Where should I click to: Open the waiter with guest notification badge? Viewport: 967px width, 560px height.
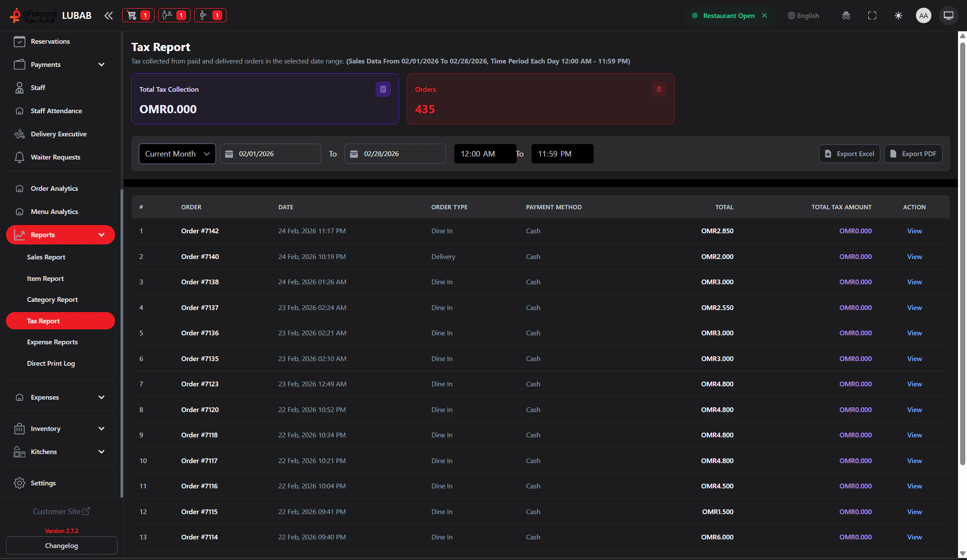174,15
